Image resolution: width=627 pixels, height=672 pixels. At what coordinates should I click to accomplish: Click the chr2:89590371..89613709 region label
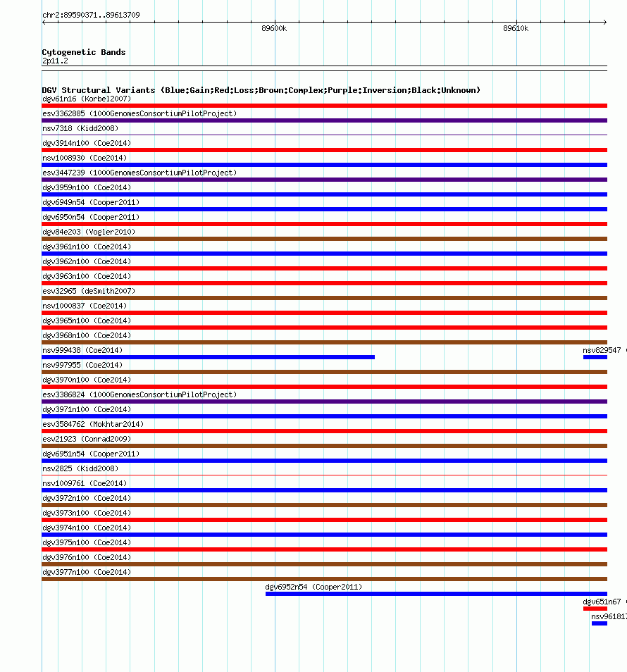pyautogui.click(x=91, y=15)
